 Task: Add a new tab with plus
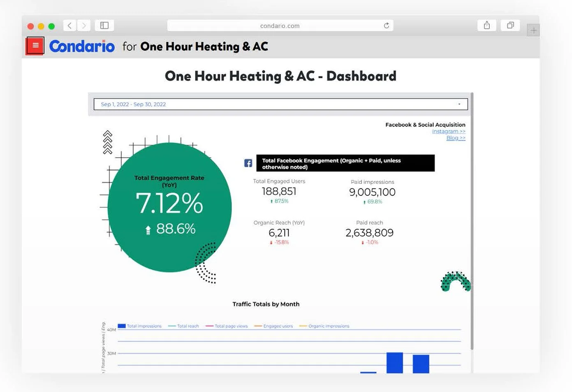(x=533, y=30)
